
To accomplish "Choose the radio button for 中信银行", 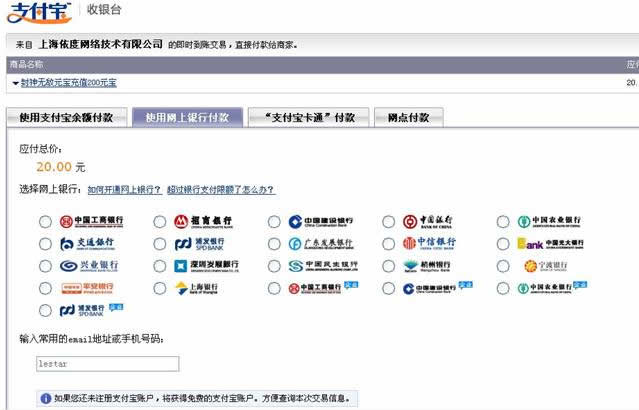I will [389, 244].
